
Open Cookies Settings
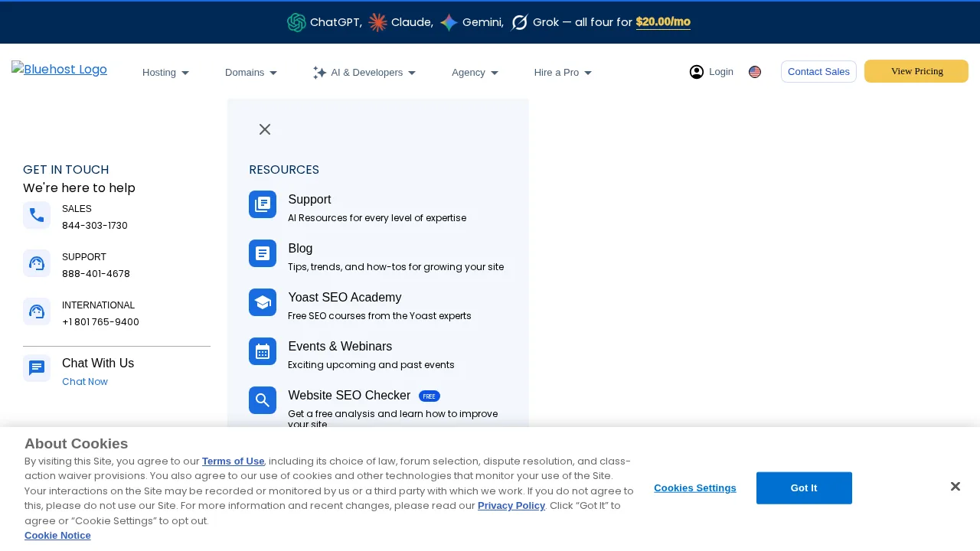pyautogui.click(x=695, y=488)
